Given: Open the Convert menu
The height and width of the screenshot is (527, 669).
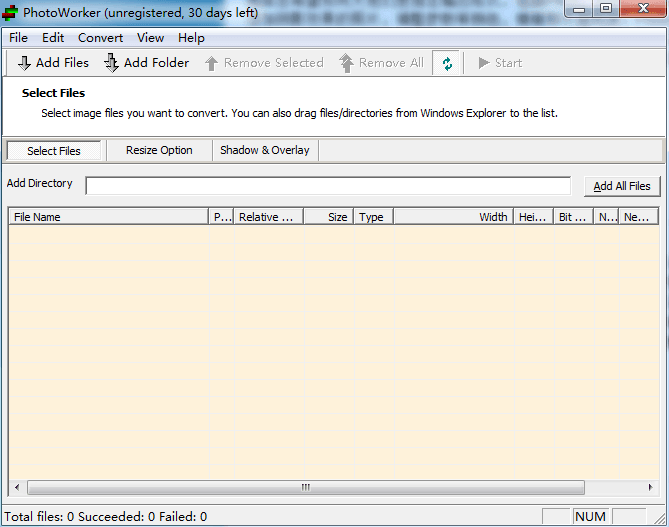Looking at the screenshot, I should click(x=100, y=38).
